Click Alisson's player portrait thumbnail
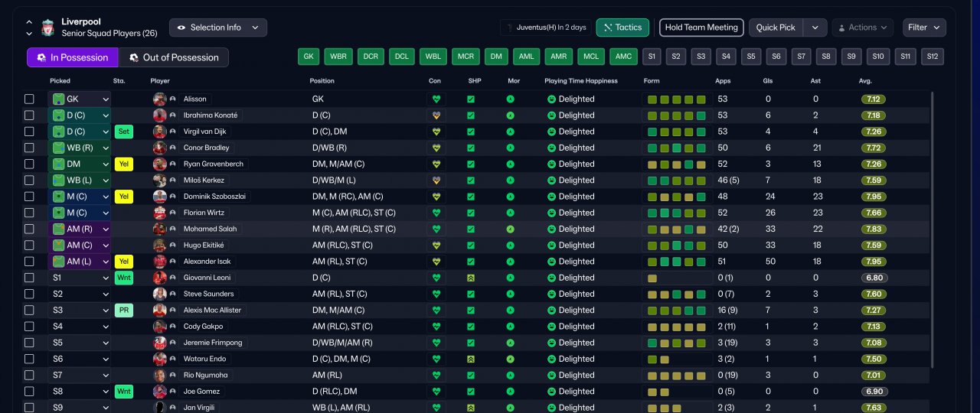Image resolution: width=980 pixels, height=413 pixels. click(x=160, y=99)
